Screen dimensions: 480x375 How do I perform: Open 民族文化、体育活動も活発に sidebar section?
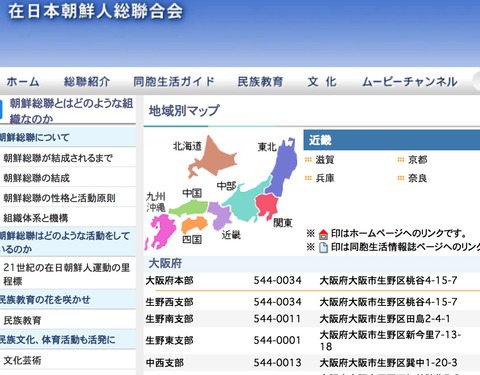68,340
